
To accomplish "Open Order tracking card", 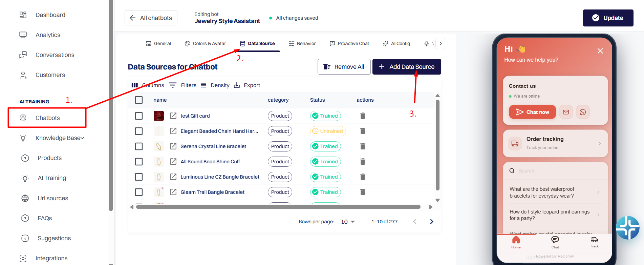I will (x=555, y=143).
